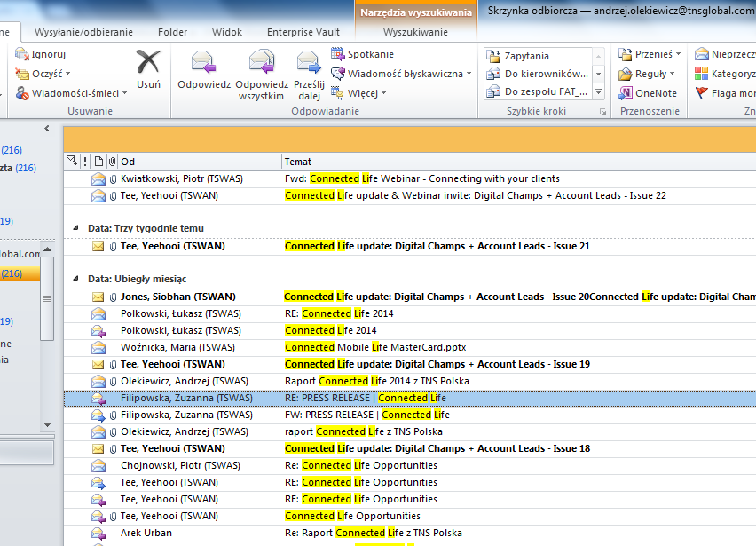Open email from Kwiatkowski, Piotr
Image resolution: width=756 pixels, height=546 pixels.
pos(410,179)
